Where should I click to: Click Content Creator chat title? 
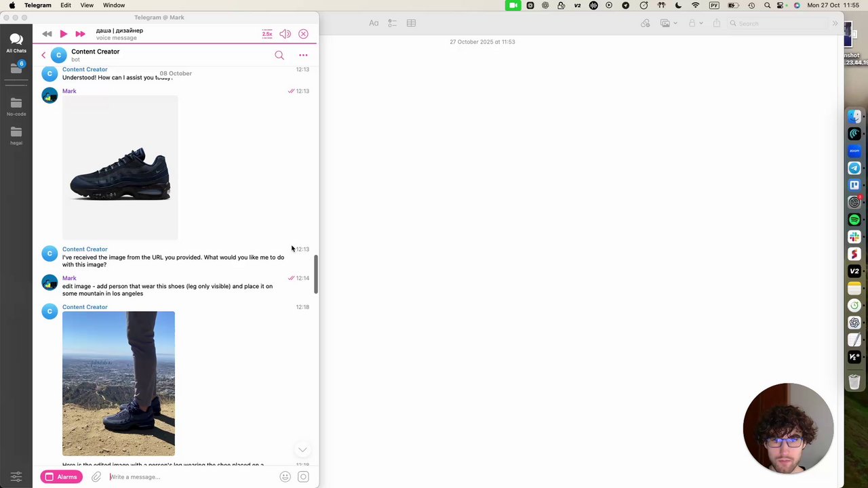click(95, 52)
